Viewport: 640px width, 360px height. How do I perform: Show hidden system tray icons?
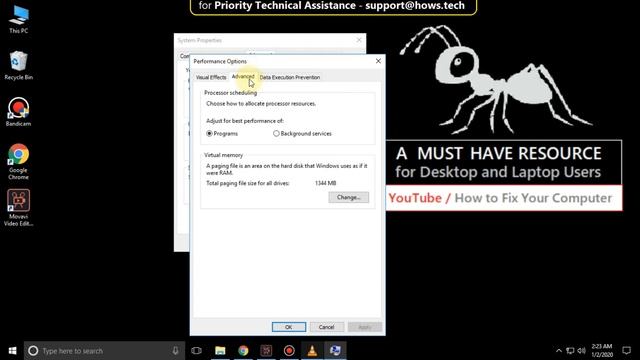pos(559,351)
